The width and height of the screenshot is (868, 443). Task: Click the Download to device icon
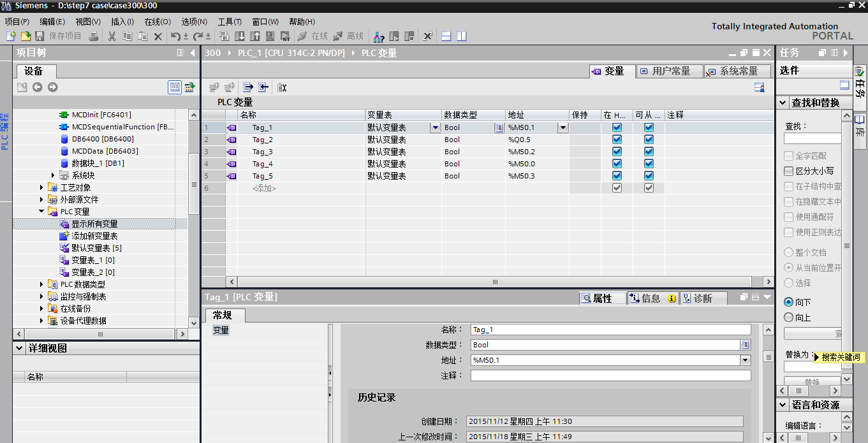240,36
